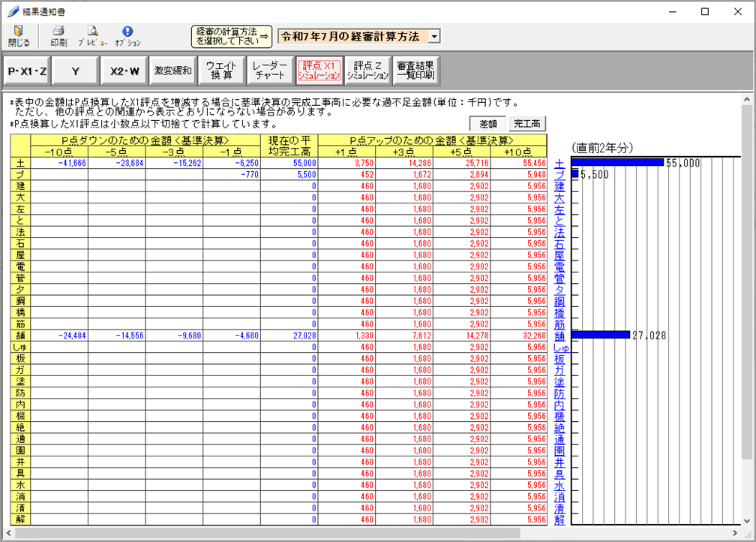The height and width of the screenshot is (542, 756).
Task: Switch to the P・X1・Z tab
Action: (x=27, y=71)
